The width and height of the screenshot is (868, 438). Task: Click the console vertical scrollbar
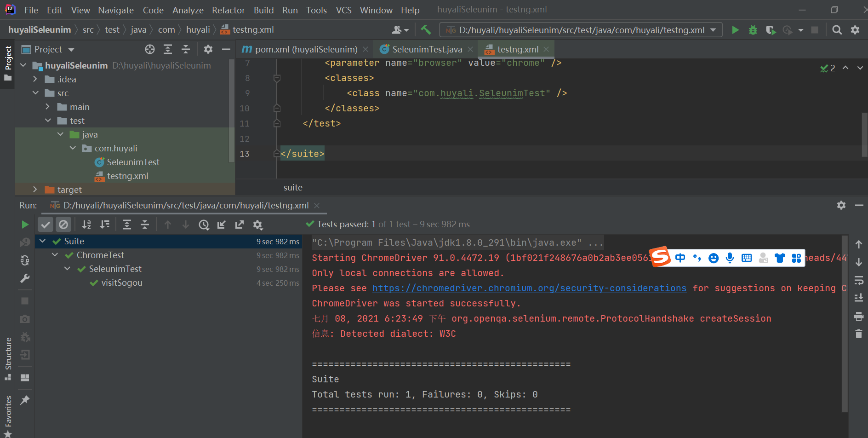tap(845, 324)
